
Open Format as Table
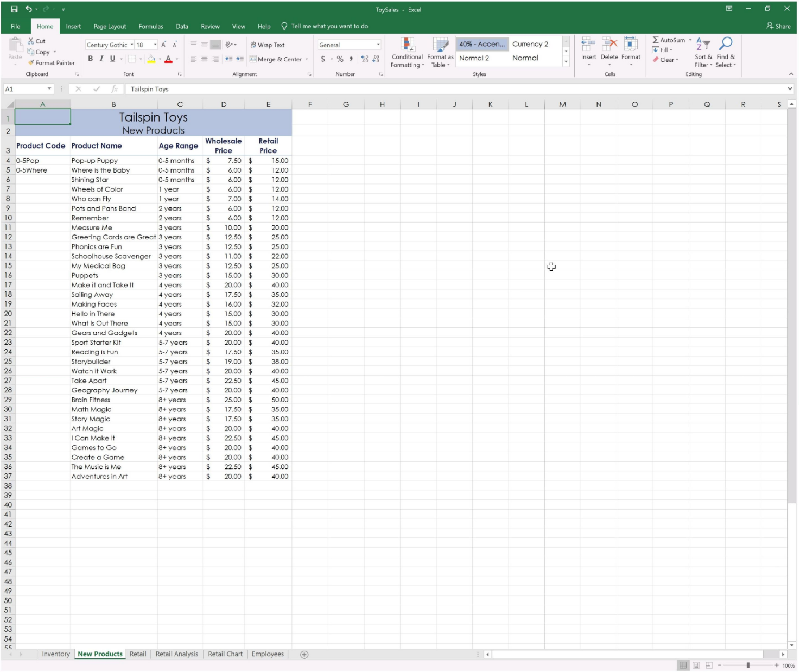[440, 53]
